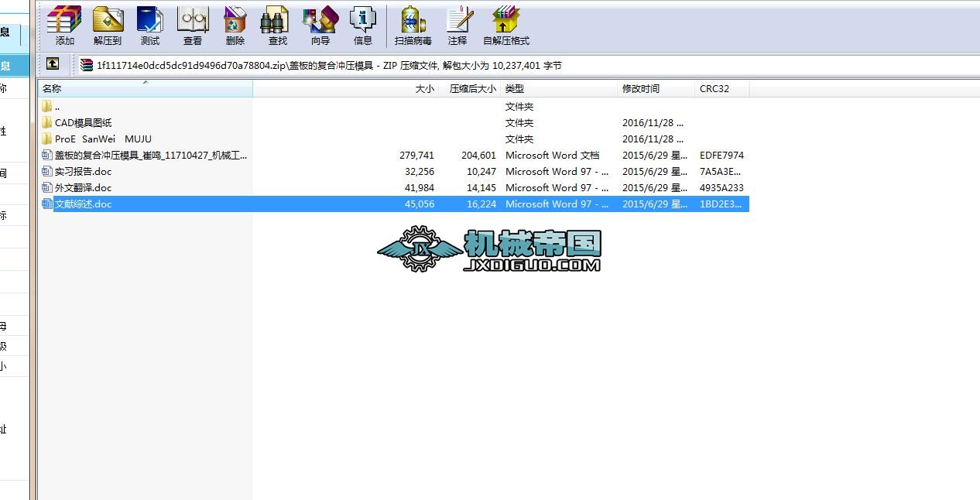Screen dimensions: 980x500
Task: Click the size value 279,741
Action: tap(416, 155)
